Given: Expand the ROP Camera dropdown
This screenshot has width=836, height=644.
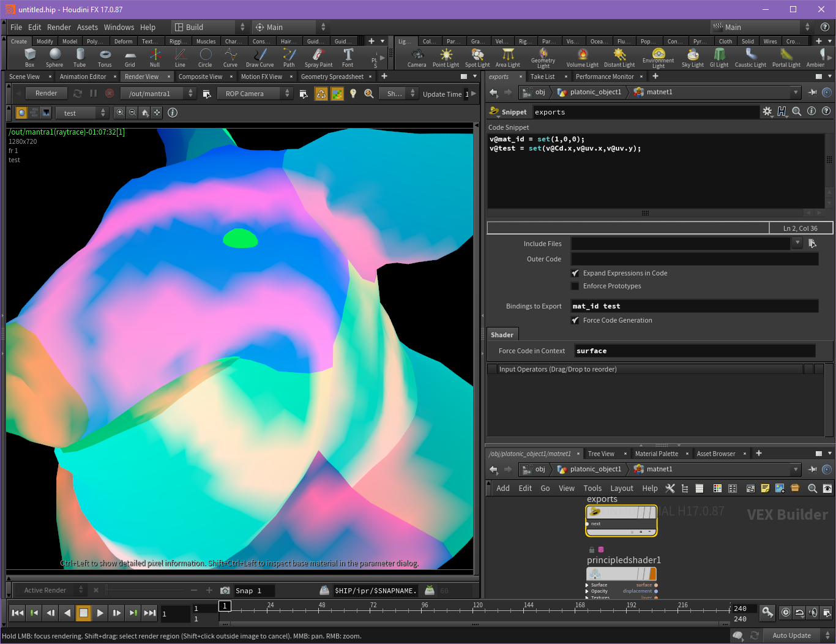Looking at the screenshot, I should click(x=254, y=94).
